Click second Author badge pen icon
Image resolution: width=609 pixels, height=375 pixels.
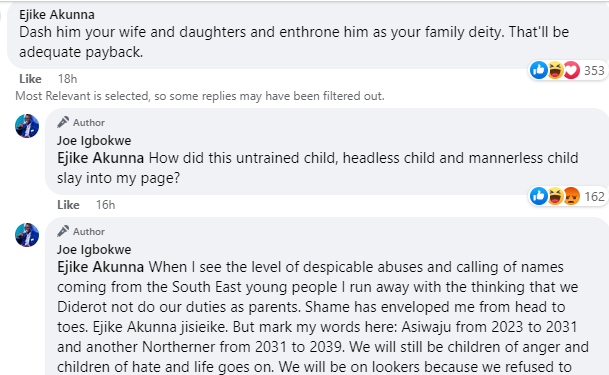click(x=63, y=231)
